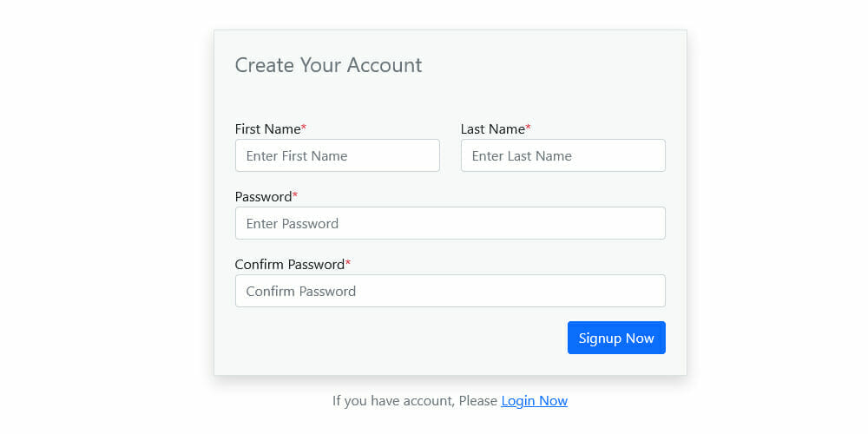868x434 pixels.
Task: Click the Password label above its field
Action: click(263, 197)
